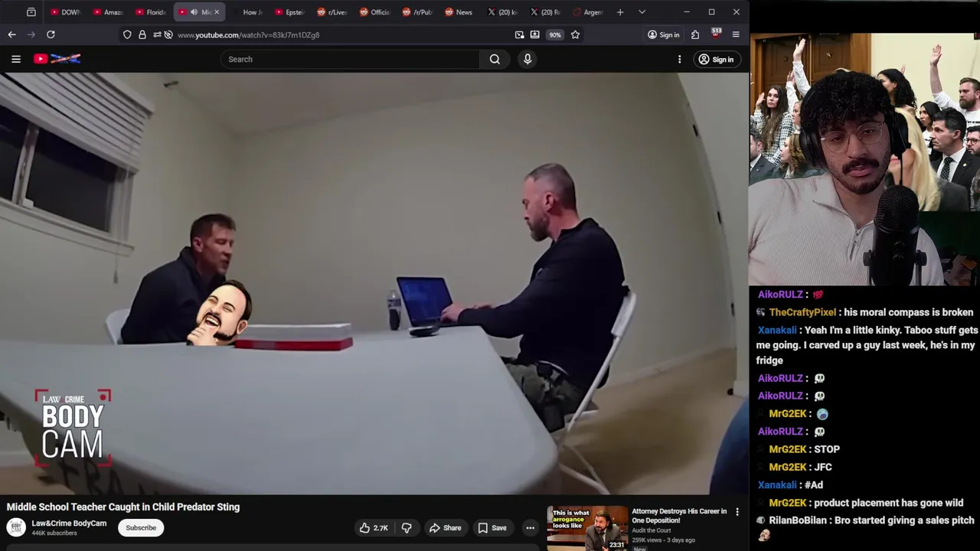Go back in the browser
Viewport: 980px width, 551px height.
click(11, 34)
